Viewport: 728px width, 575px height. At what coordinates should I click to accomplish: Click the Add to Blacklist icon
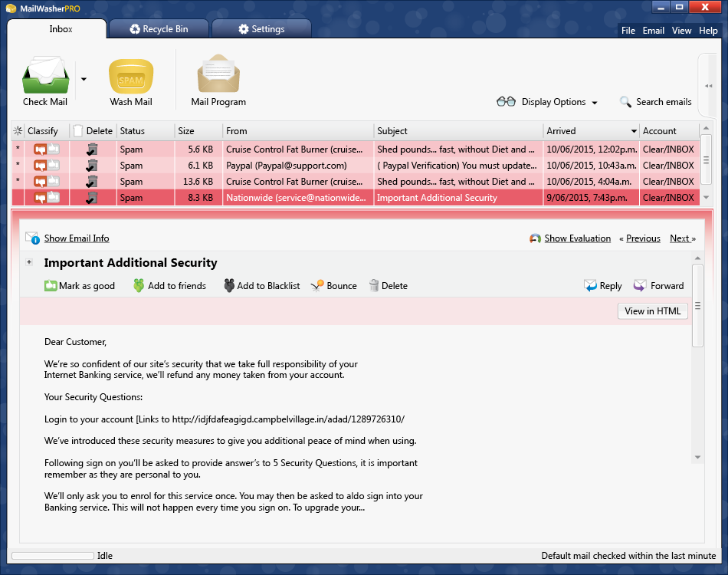229,285
